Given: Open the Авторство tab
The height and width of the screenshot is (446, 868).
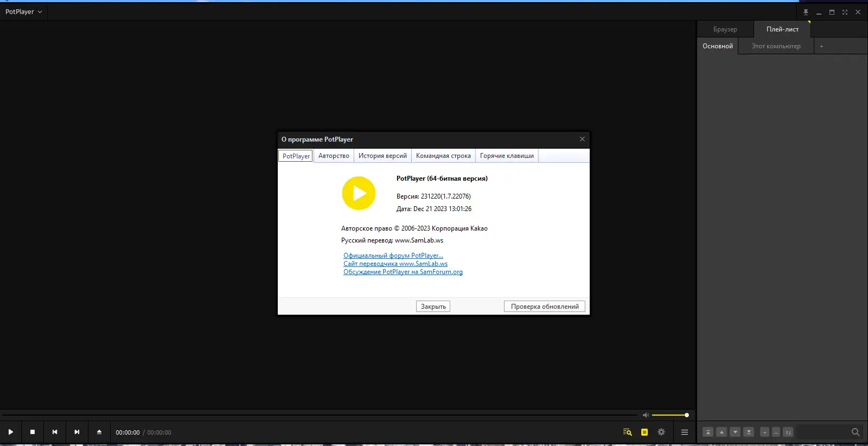Looking at the screenshot, I should (334, 156).
